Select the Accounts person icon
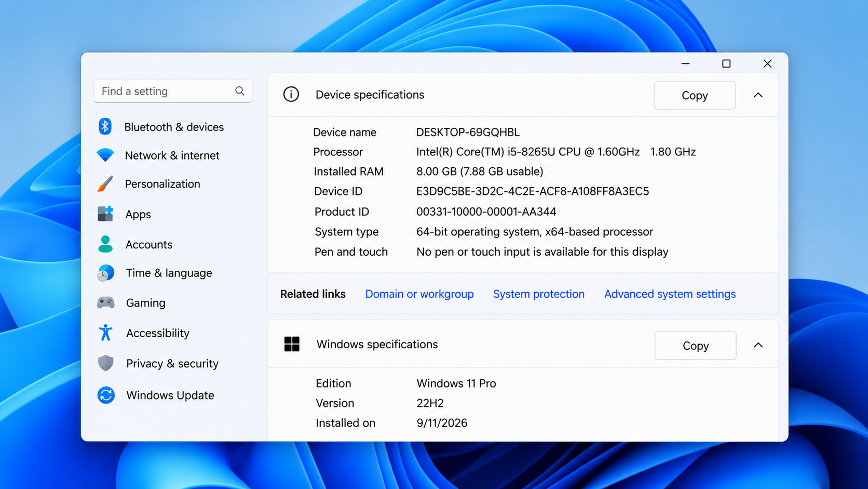This screenshot has width=868, height=489. tap(105, 244)
